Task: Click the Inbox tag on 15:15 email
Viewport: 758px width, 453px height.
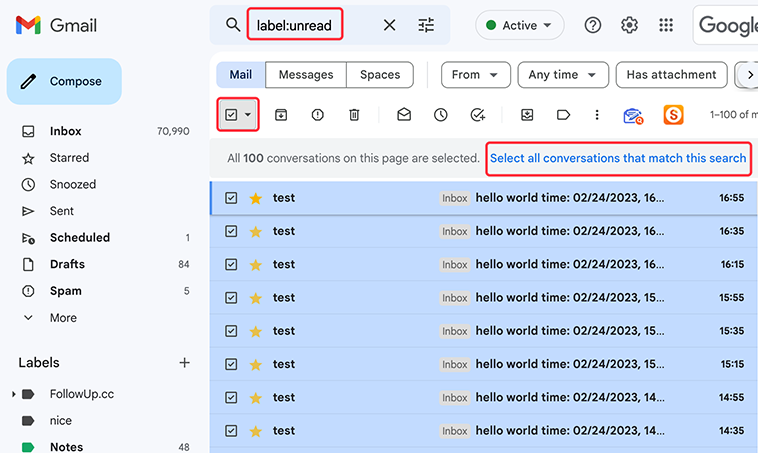Action: (454, 365)
